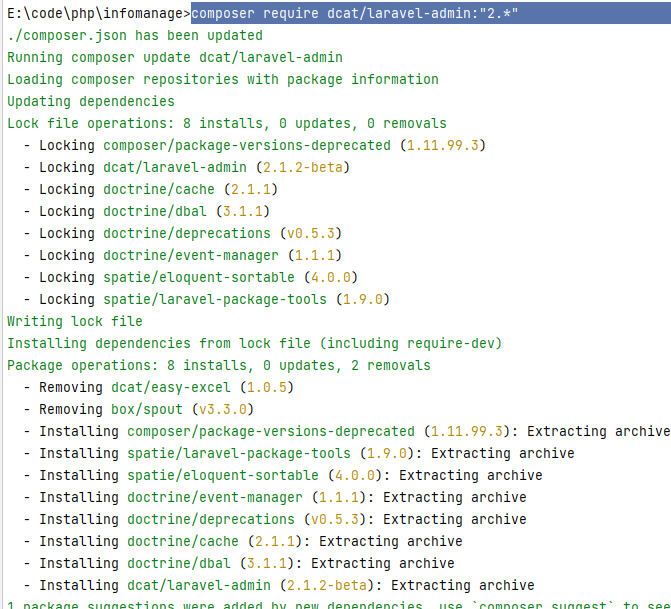Select './composer.json has been updated' line

135,35
